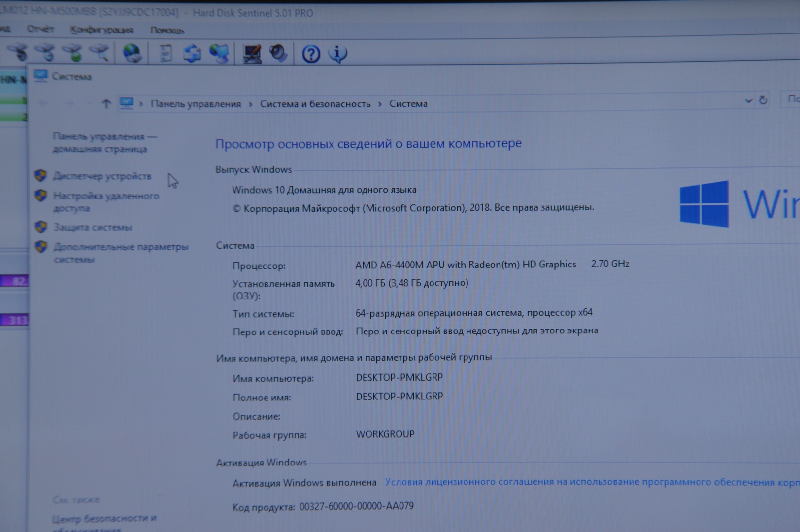Expand chevron after Система и безопасность breadcrumb
The height and width of the screenshot is (532, 800).
(x=380, y=104)
